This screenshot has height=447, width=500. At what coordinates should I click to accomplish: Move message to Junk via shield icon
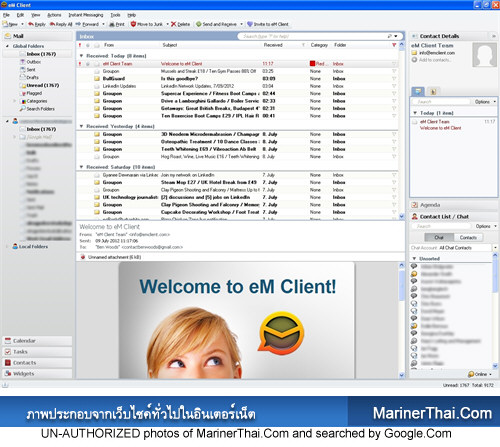[x=133, y=24]
